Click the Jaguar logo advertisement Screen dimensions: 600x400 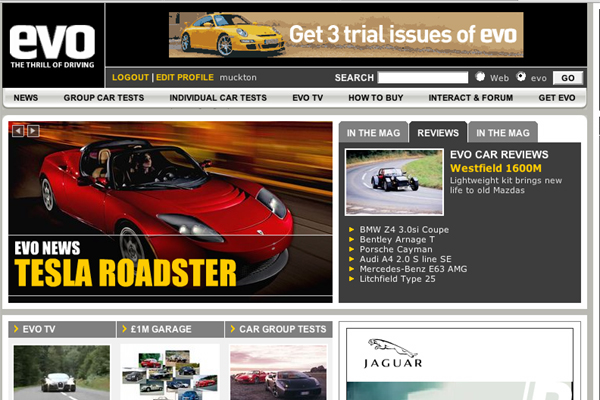click(x=393, y=354)
